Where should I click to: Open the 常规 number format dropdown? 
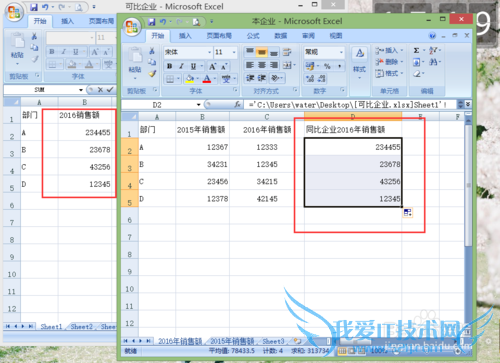point(341,52)
